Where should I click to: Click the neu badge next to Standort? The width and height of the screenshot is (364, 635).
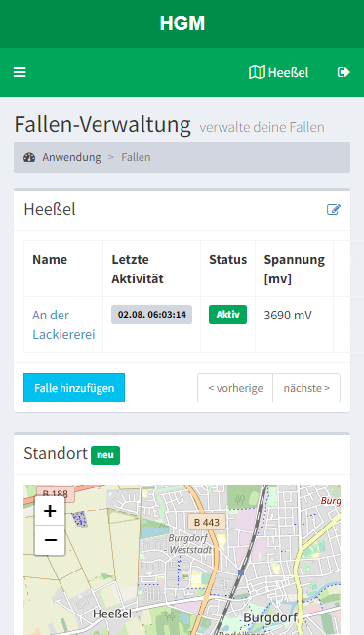105,455
